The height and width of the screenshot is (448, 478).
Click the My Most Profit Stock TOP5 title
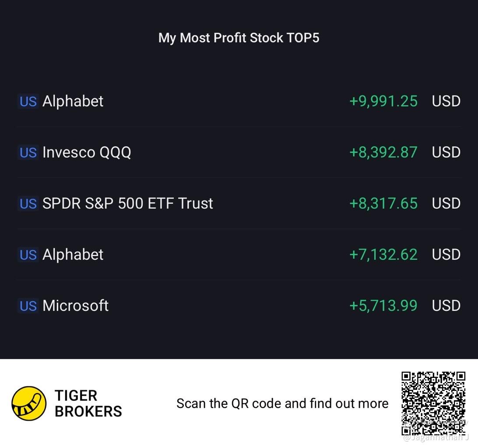(239, 38)
